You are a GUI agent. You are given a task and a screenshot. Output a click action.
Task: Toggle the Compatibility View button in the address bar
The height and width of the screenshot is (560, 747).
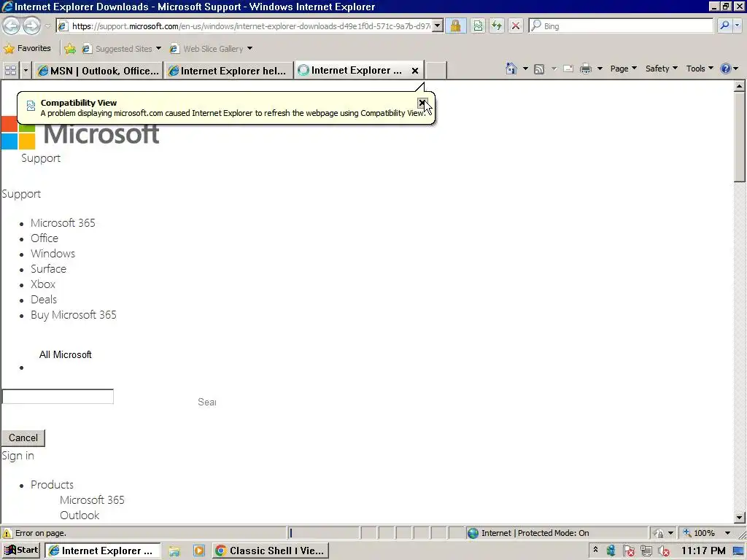click(x=478, y=26)
